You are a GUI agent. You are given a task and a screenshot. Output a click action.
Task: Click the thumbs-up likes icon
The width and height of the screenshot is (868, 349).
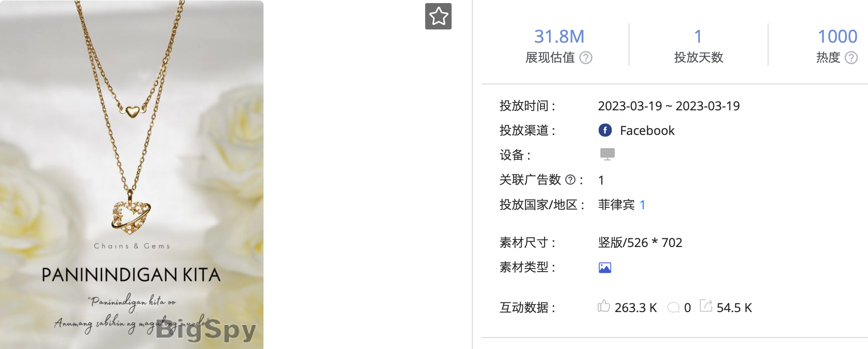pos(604,306)
